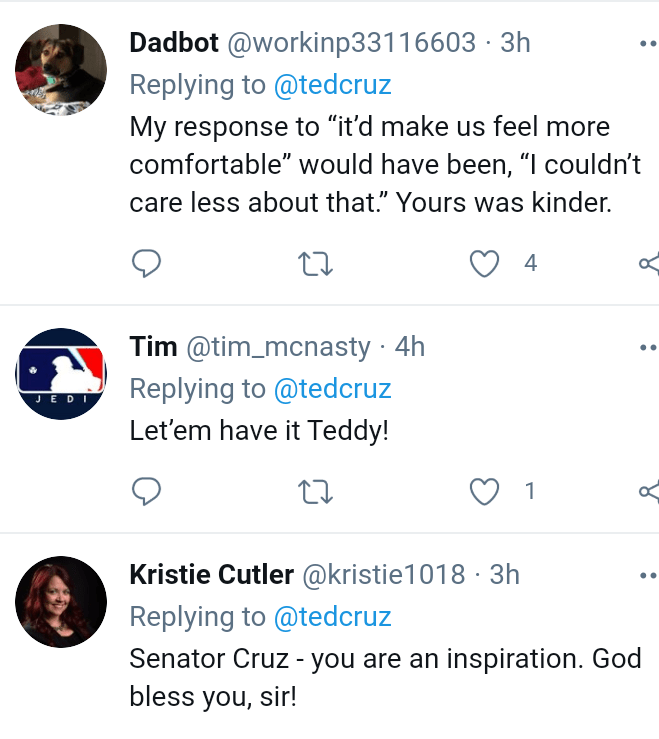
Task: Retweet Dadbot's tweet
Action: click(316, 263)
